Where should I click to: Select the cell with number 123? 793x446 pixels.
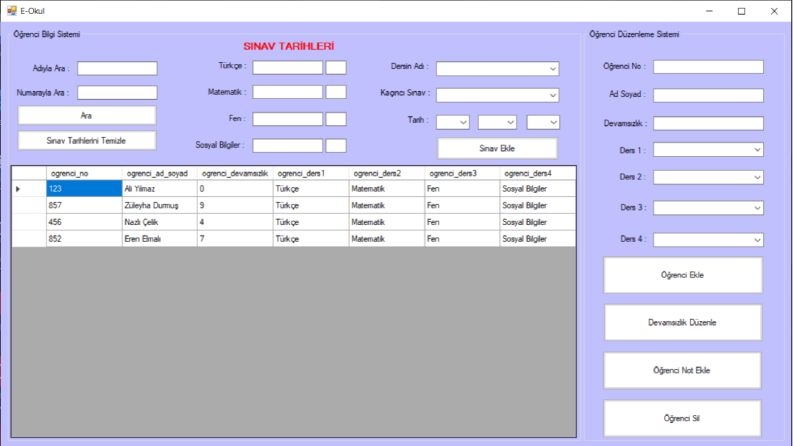tap(84, 189)
